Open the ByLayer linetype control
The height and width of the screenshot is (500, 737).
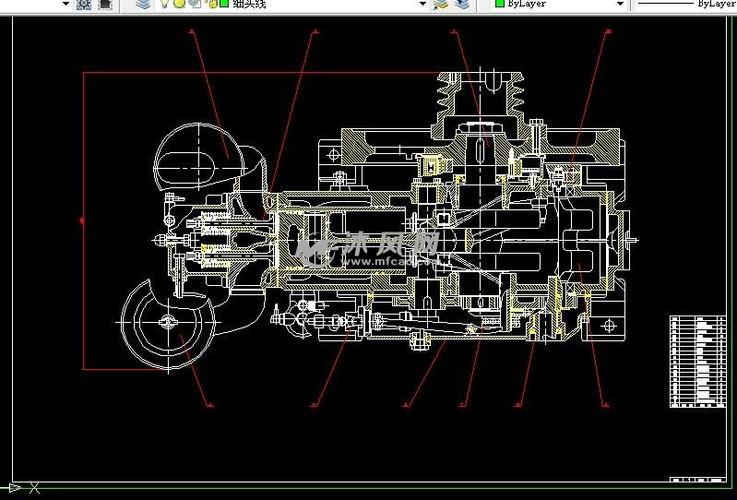[x=687, y=4]
